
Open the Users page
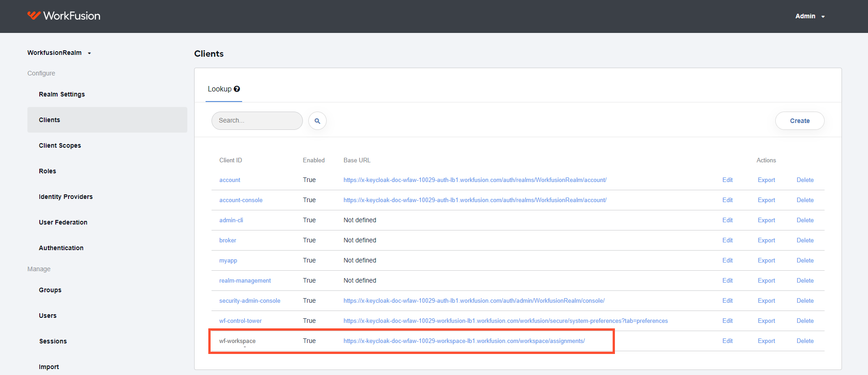(x=48, y=316)
